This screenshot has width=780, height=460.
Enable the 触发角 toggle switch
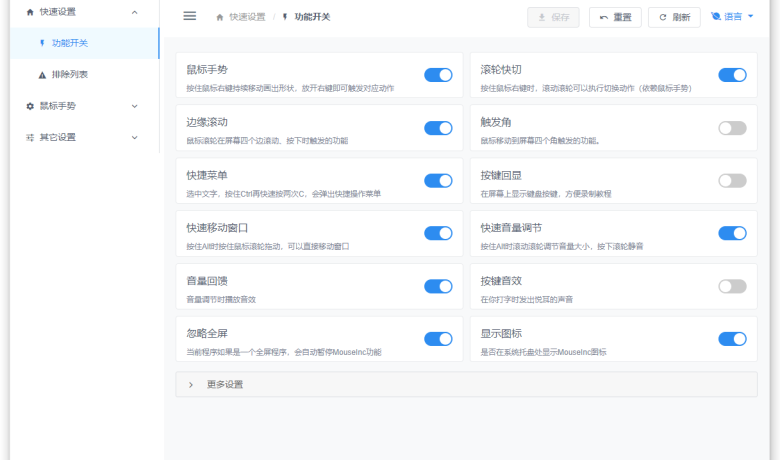[732, 128]
